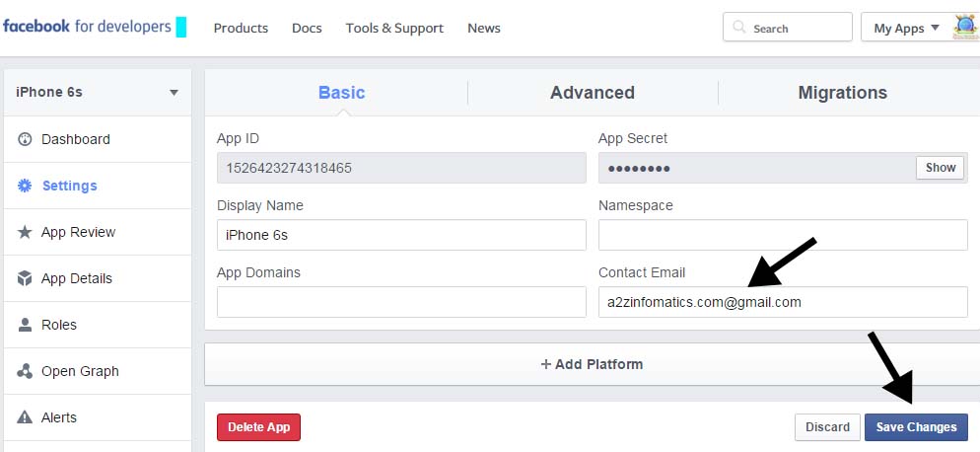Open Dashboard in the sidebar
This screenshot has height=452, width=980.
pyautogui.click(x=98, y=139)
